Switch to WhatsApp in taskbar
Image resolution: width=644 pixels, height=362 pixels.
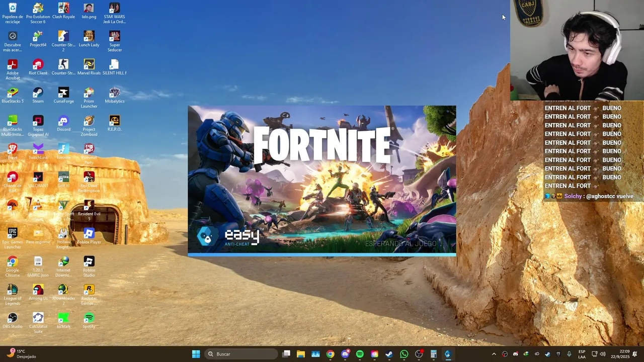(404, 354)
